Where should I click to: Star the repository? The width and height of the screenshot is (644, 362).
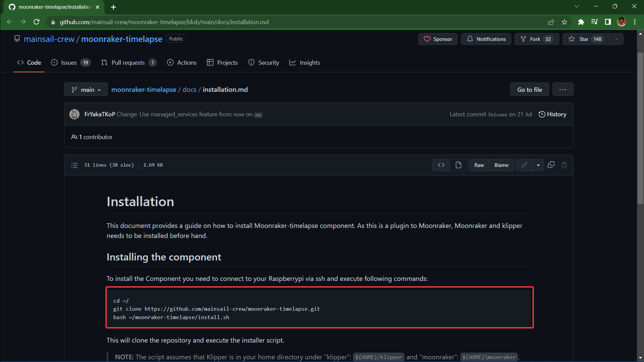pyautogui.click(x=586, y=39)
